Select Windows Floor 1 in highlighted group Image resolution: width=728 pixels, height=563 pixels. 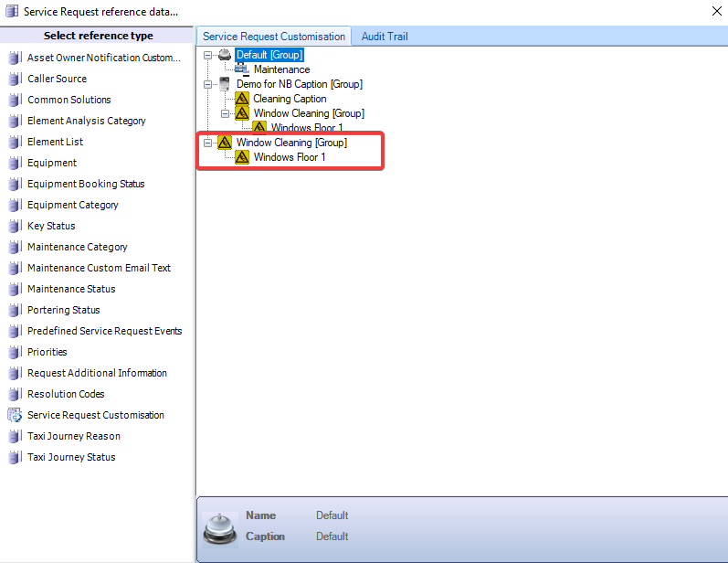290,157
